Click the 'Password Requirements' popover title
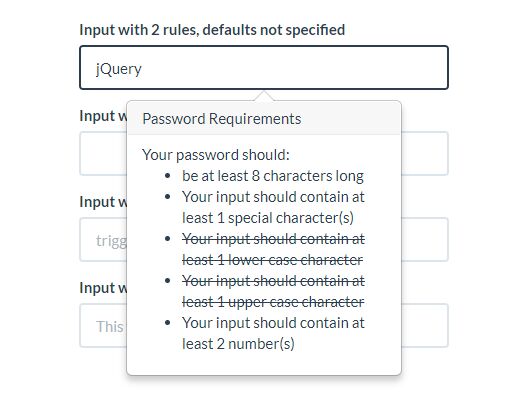525x394 pixels. [x=222, y=119]
